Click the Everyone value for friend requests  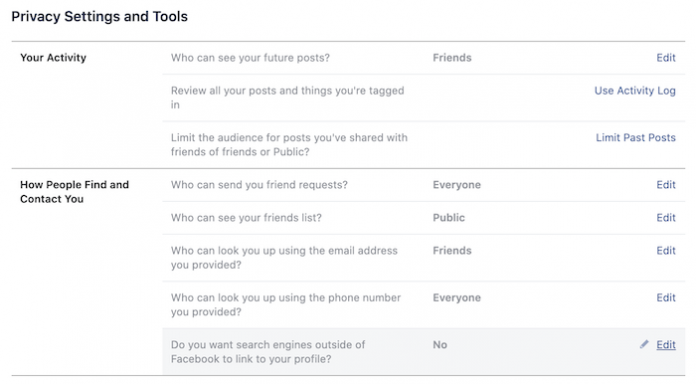pos(457,185)
